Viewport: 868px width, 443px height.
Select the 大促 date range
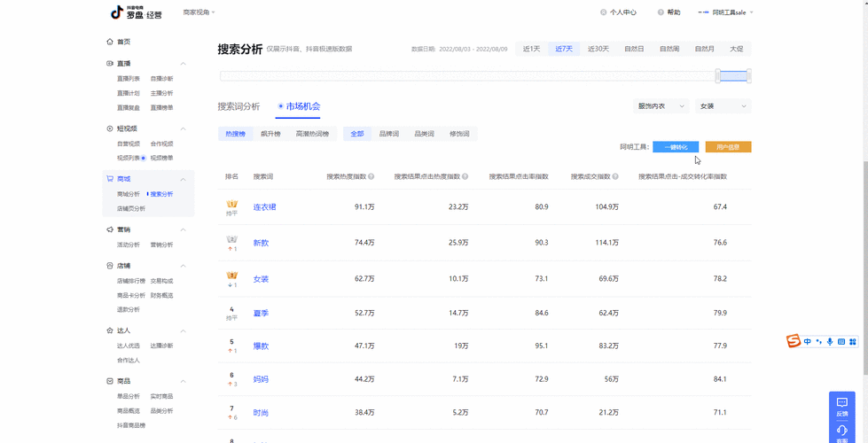[x=736, y=49]
